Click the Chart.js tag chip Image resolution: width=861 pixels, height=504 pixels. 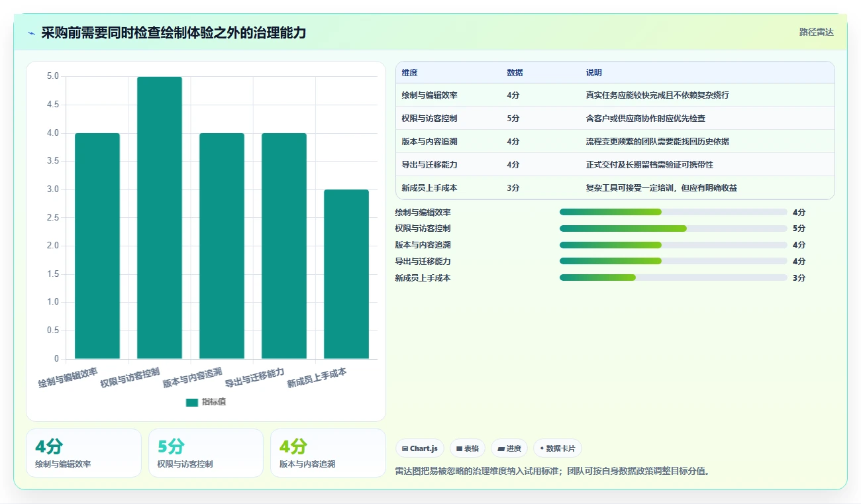(420, 448)
